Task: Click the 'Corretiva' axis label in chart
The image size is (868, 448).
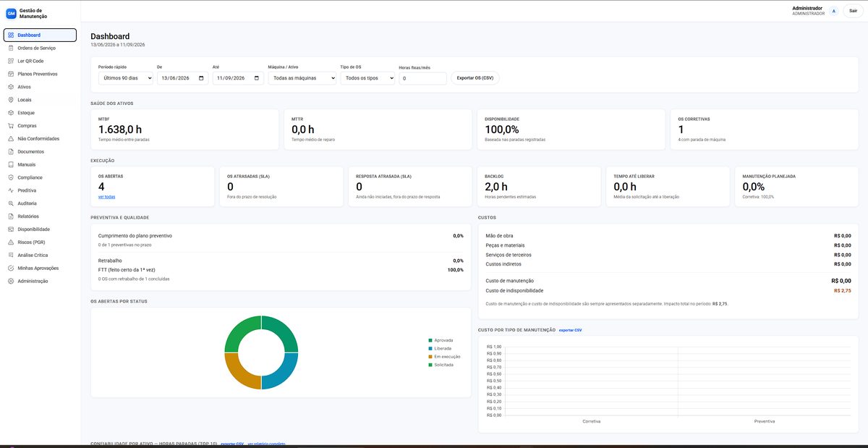Action: pos(591,420)
